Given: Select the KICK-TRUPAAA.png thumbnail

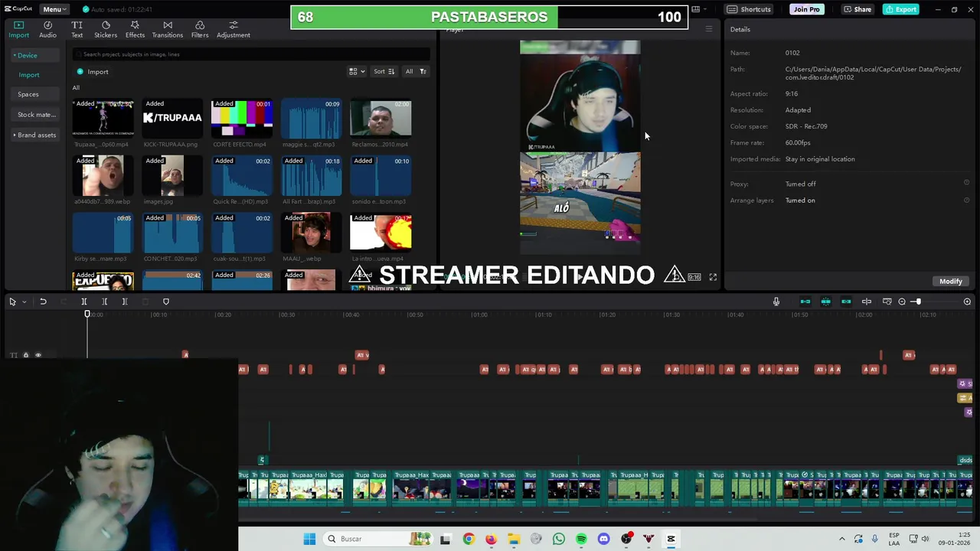Looking at the screenshot, I should click(172, 119).
